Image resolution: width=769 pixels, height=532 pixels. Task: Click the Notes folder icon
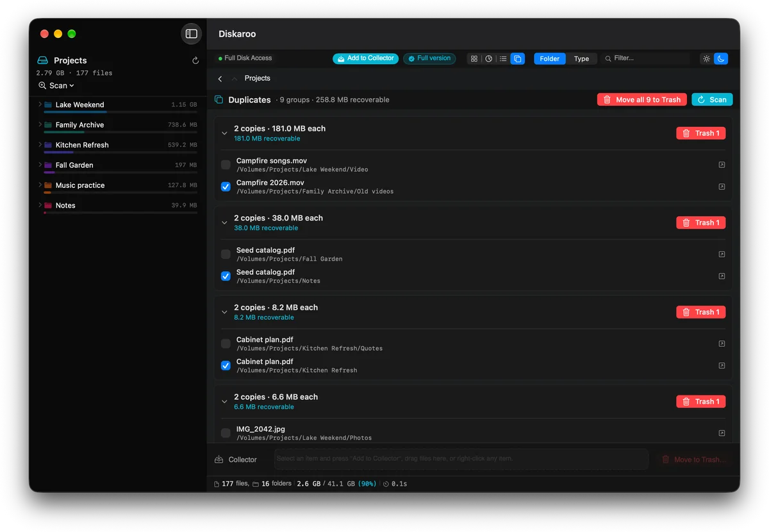(x=48, y=206)
